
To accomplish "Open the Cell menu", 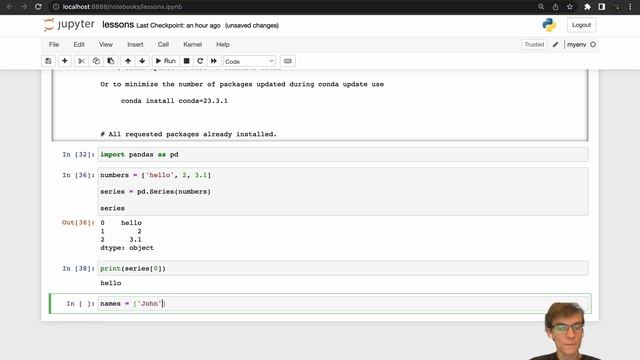I will [163, 44].
